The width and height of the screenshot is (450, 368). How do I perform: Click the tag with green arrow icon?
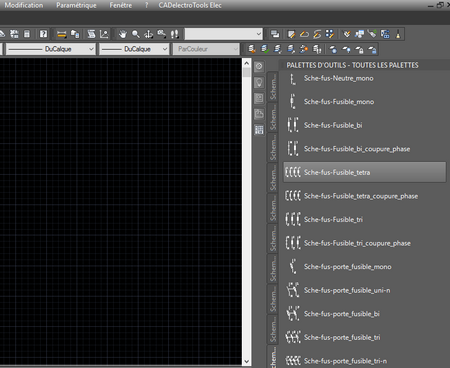pyautogui.click(x=372, y=34)
